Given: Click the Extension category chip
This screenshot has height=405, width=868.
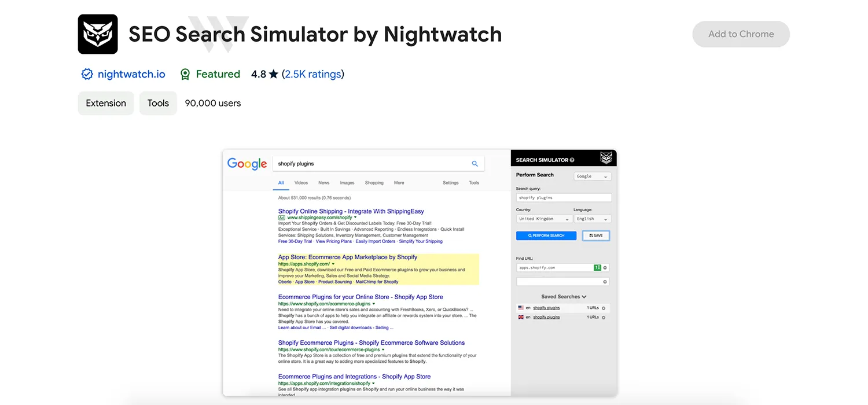Looking at the screenshot, I should tap(106, 103).
